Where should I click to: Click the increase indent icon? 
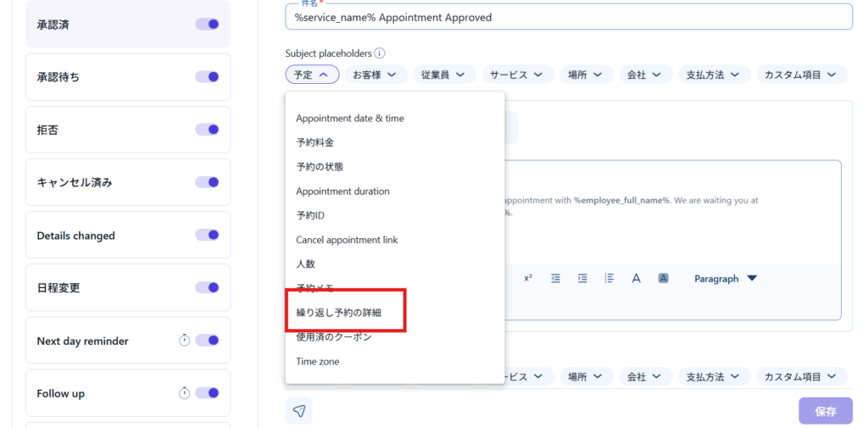click(x=582, y=278)
